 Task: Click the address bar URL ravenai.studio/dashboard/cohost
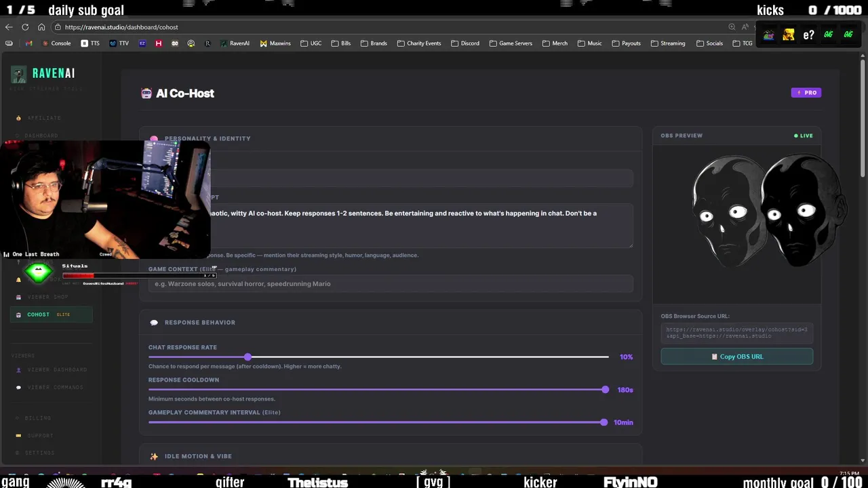coord(121,27)
